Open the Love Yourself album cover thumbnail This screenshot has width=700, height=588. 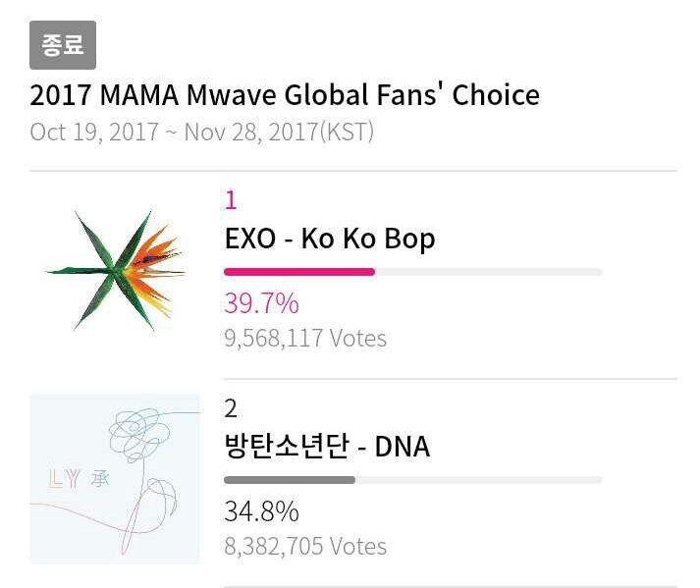(115, 479)
